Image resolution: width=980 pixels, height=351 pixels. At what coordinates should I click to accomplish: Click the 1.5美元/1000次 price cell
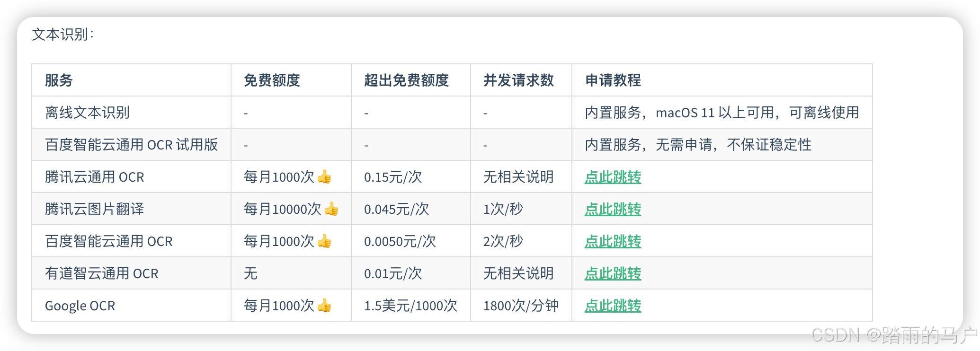pyautogui.click(x=410, y=306)
